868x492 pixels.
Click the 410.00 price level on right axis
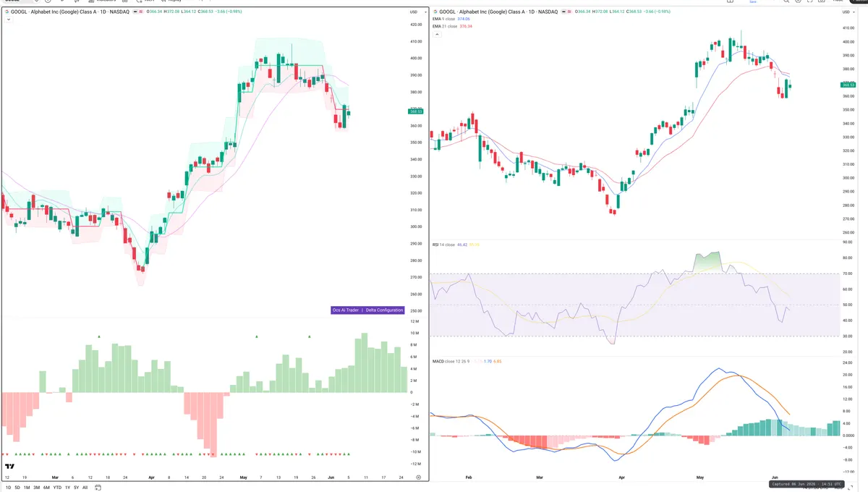847,28
